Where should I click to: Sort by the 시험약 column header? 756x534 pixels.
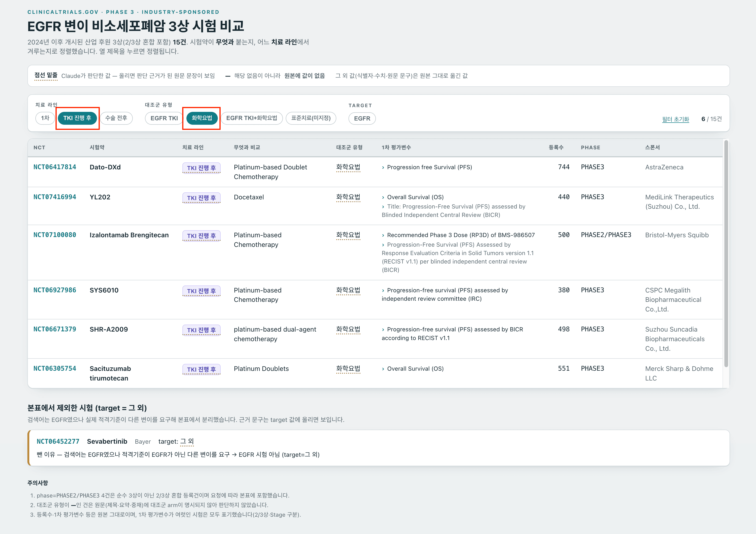click(97, 147)
